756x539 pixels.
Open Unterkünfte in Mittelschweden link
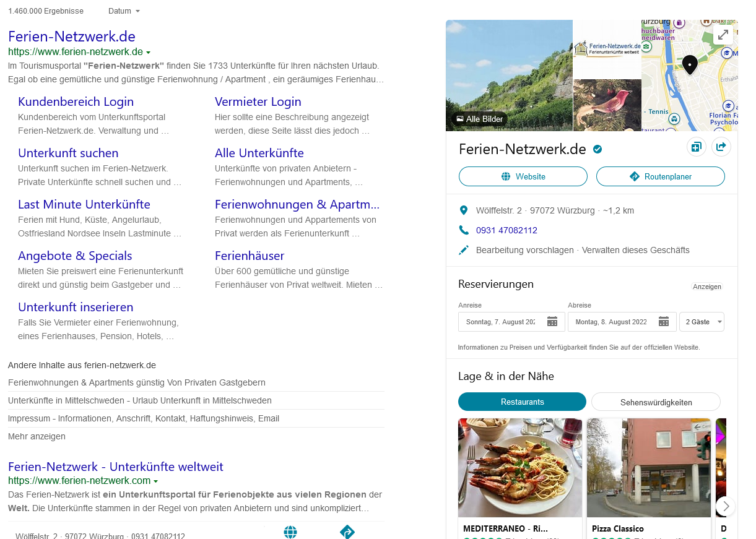click(x=140, y=400)
